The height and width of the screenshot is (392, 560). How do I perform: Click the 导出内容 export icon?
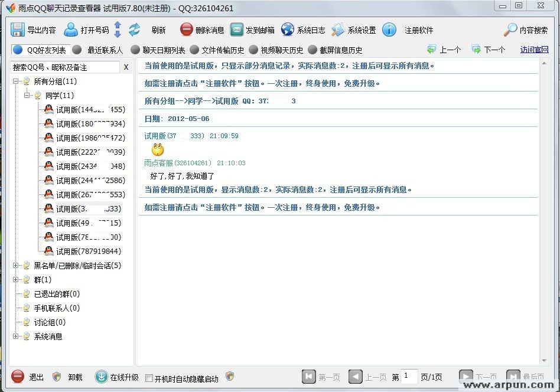tap(19, 30)
